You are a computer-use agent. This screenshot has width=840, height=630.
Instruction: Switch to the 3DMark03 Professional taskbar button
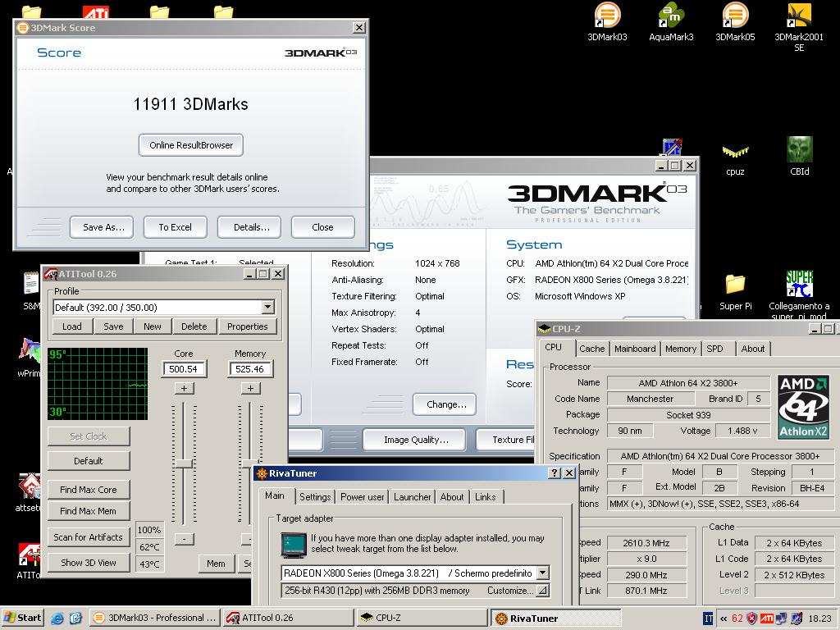pos(154,618)
